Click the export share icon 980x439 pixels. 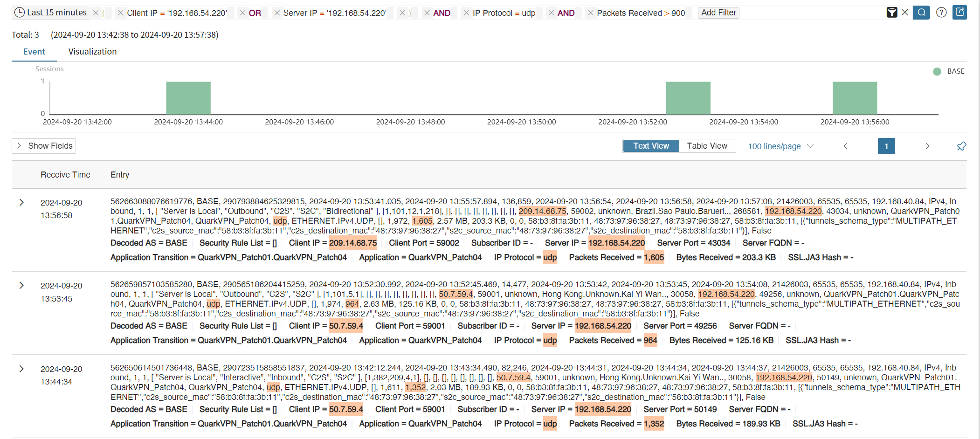click(x=959, y=12)
